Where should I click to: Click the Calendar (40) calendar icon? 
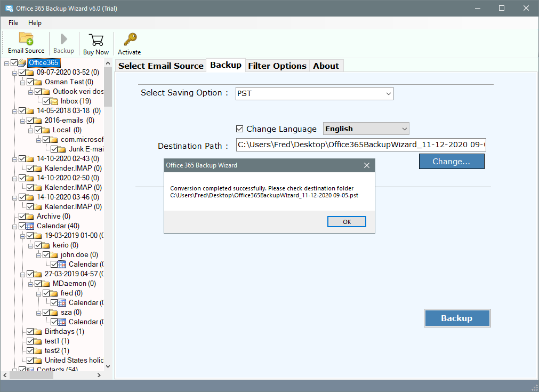tap(30, 226)
